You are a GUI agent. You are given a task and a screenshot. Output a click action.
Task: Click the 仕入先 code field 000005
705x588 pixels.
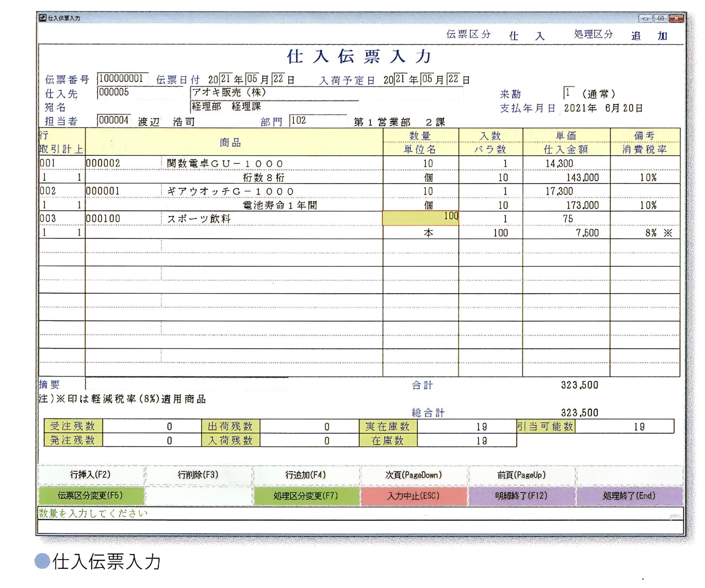click(140, 92)
